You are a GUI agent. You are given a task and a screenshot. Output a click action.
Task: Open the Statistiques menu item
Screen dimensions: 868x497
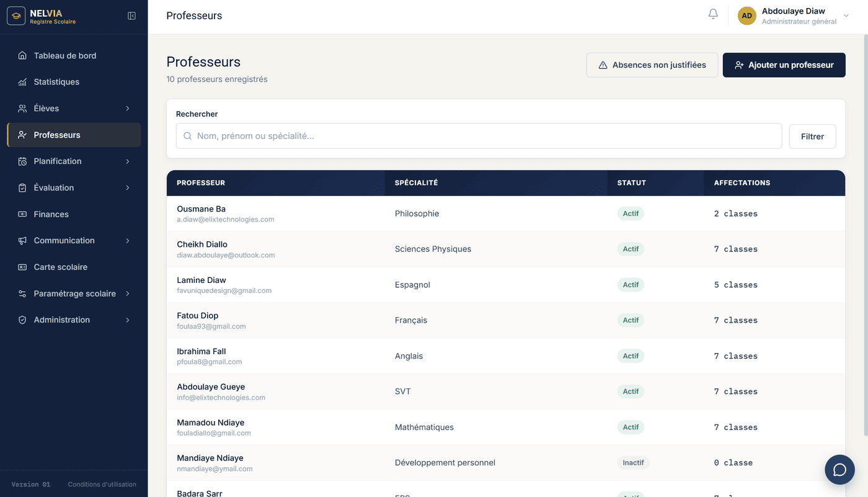click(x=74, y=82)
